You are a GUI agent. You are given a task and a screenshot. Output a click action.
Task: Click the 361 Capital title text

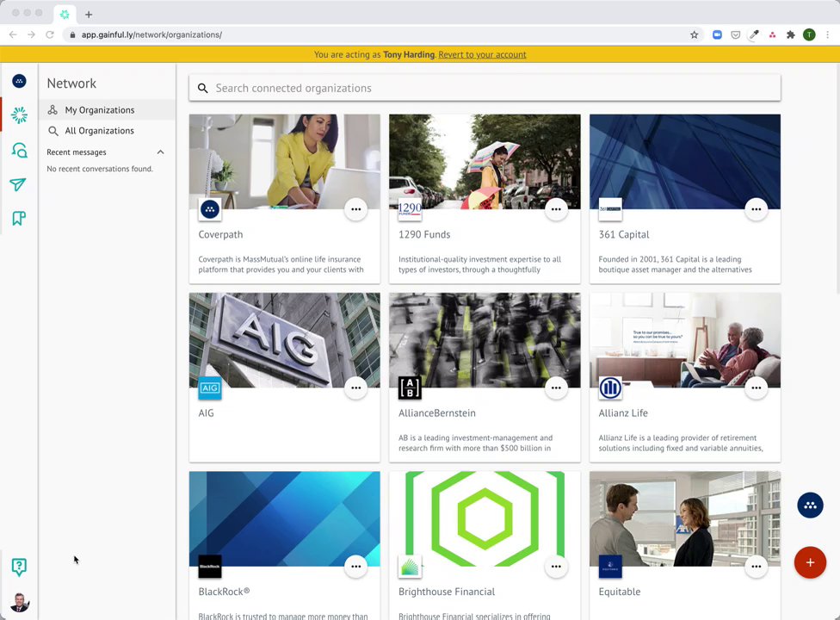click(624, 235)
